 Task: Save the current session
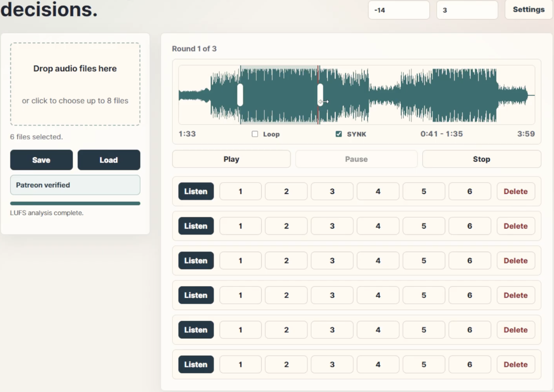point(41,160)
